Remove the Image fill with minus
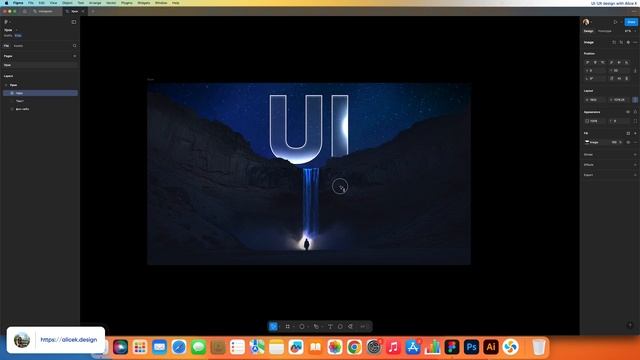 tap(635, 142)
